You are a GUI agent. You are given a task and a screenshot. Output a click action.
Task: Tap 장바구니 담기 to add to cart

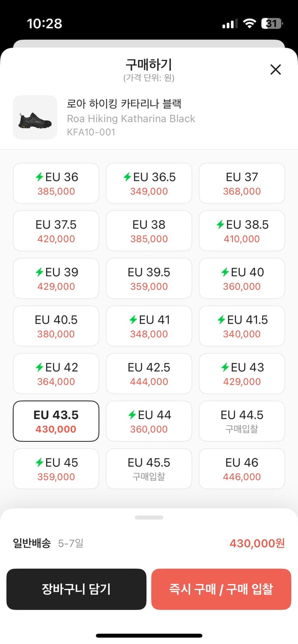pos(77,589)
